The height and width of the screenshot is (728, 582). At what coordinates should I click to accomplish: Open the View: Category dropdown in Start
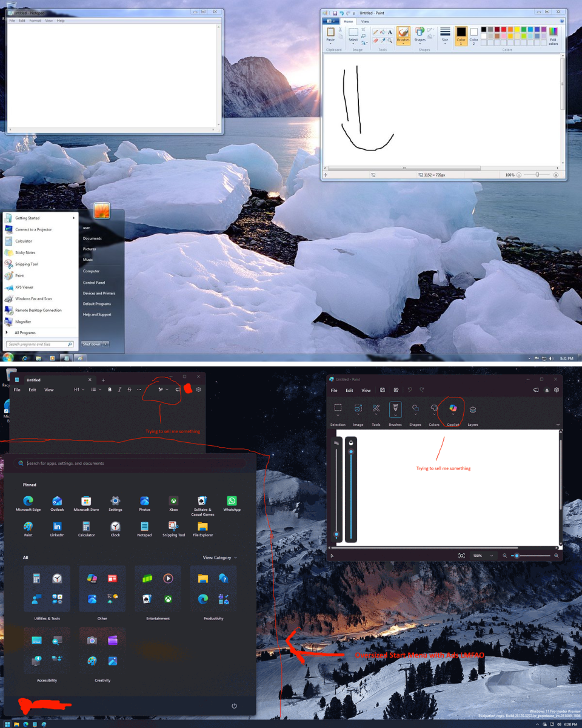click(x=220, y=558)
